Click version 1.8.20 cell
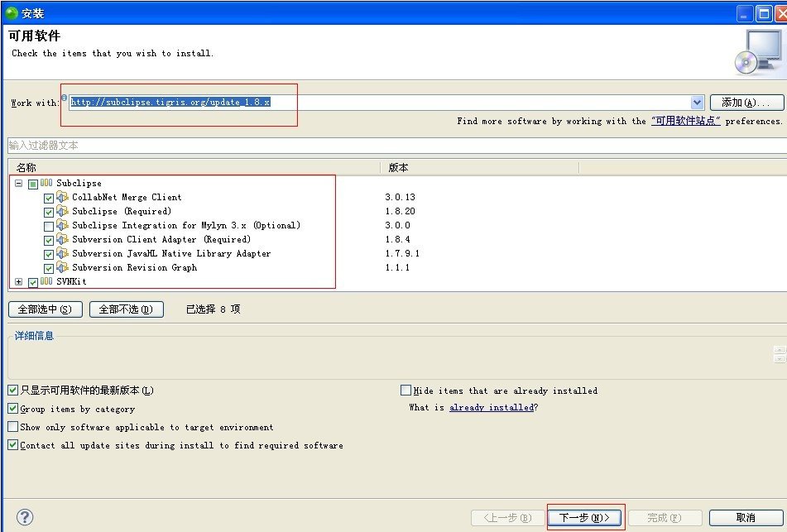 click(400, 211)
